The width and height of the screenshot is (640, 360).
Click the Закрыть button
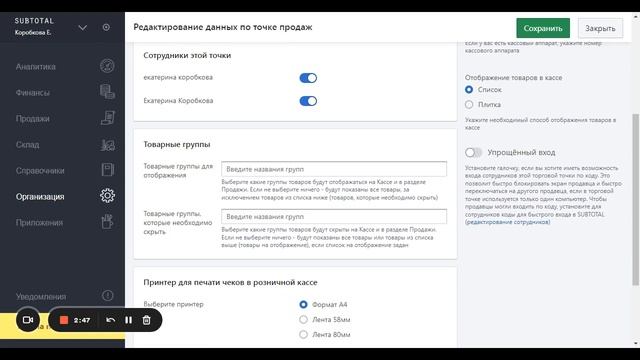[600, 28]
